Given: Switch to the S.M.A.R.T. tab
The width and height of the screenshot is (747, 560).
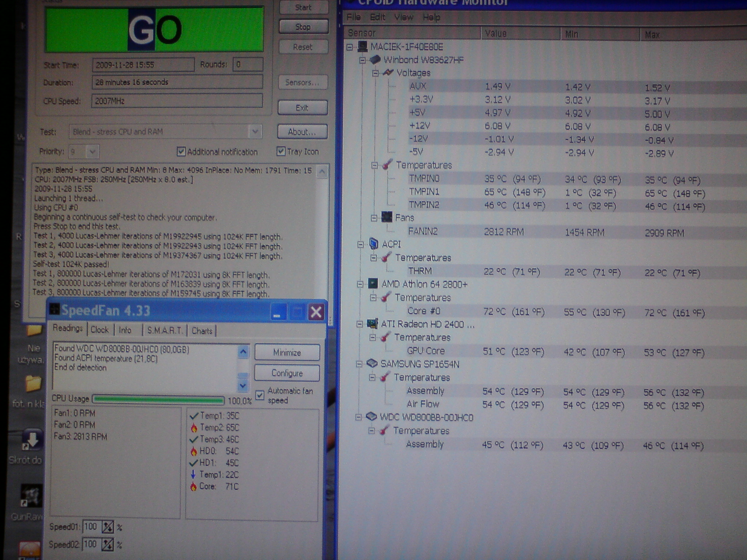Looking at the screenshot, I should click(165, 330).
